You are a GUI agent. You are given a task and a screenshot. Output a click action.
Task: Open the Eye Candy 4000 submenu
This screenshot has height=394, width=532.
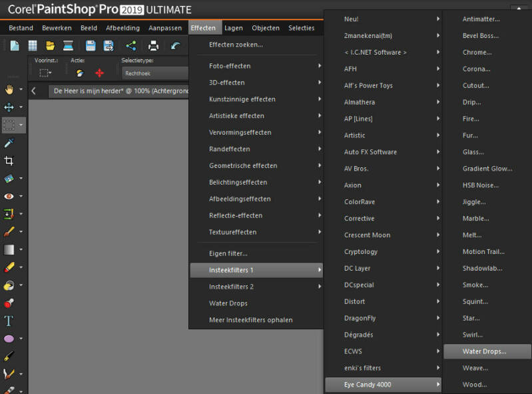pos(384,385)
